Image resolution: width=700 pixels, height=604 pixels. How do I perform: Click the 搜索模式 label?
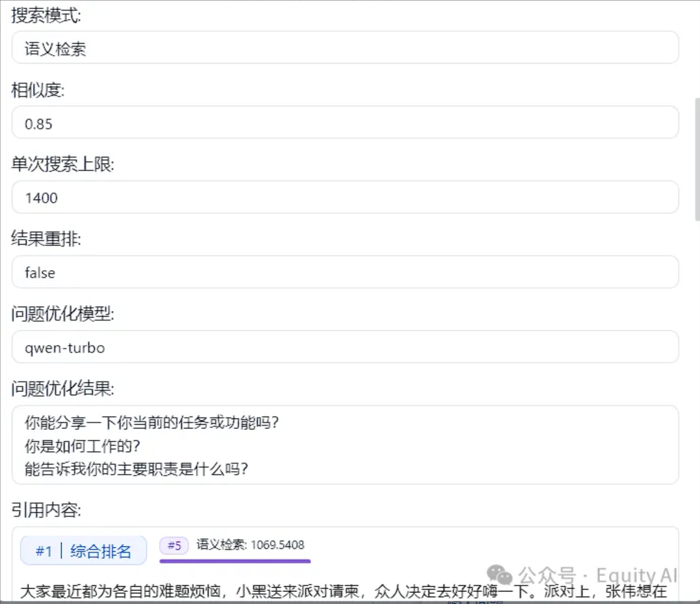46,16
